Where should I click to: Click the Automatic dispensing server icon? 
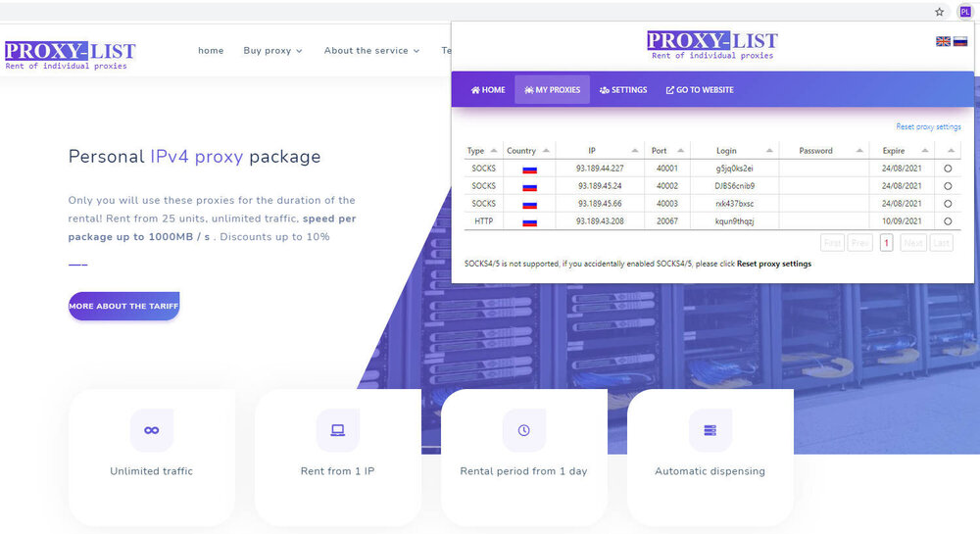point(710,430)
